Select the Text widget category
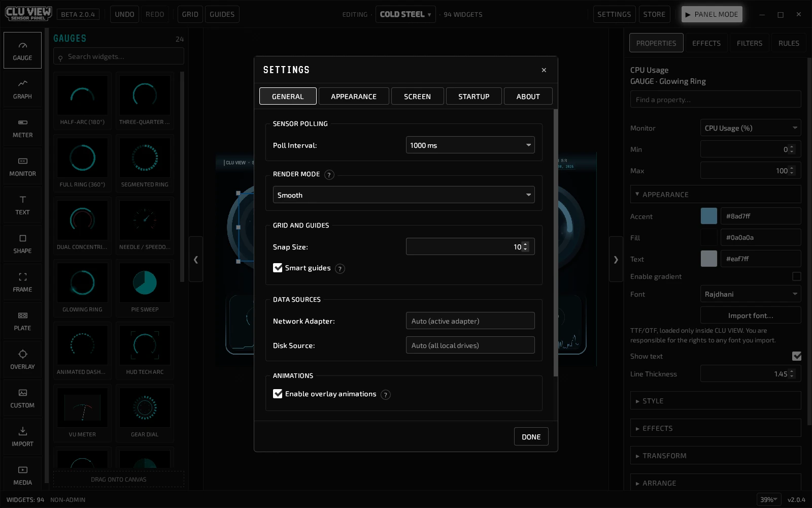Image resolution: width=812 pixels, height=508 pixels. tap(22, 205)
